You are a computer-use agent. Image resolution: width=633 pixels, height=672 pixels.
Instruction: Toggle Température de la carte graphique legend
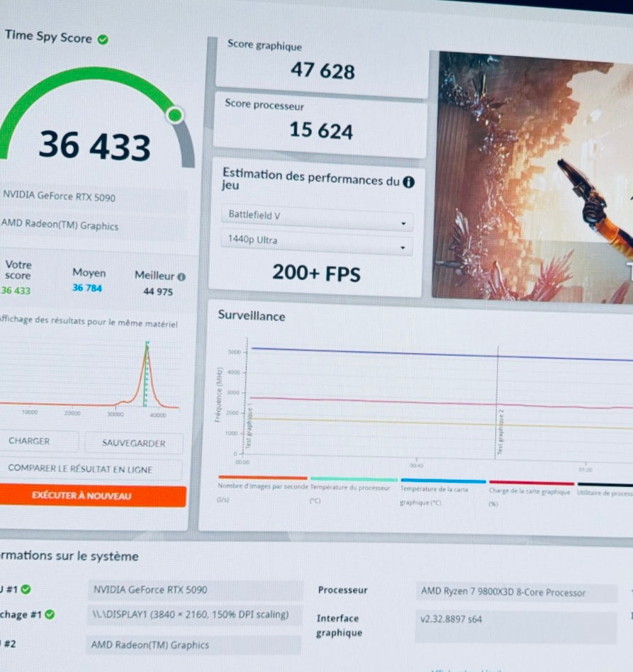(442, 492)
